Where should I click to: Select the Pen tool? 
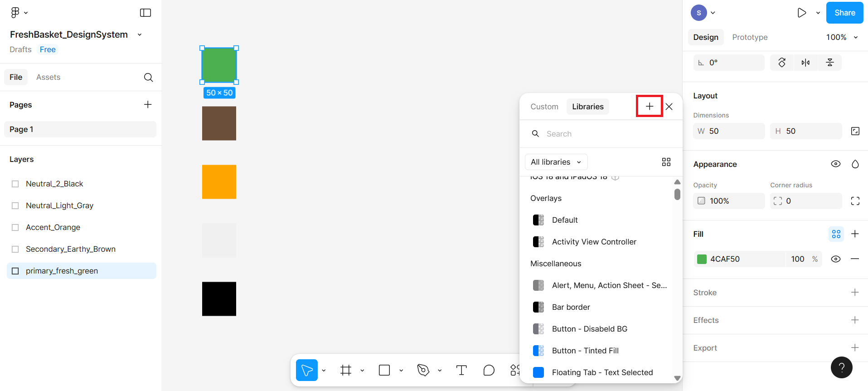point(423,370)
